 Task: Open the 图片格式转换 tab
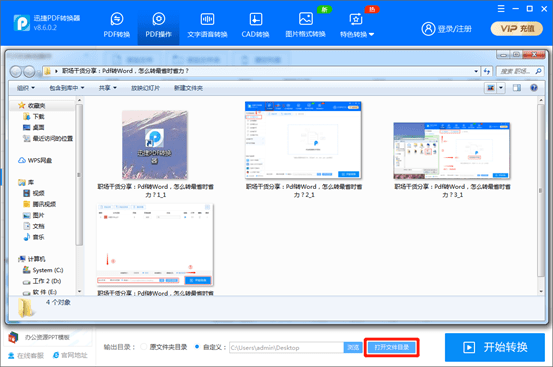[305, 25]
